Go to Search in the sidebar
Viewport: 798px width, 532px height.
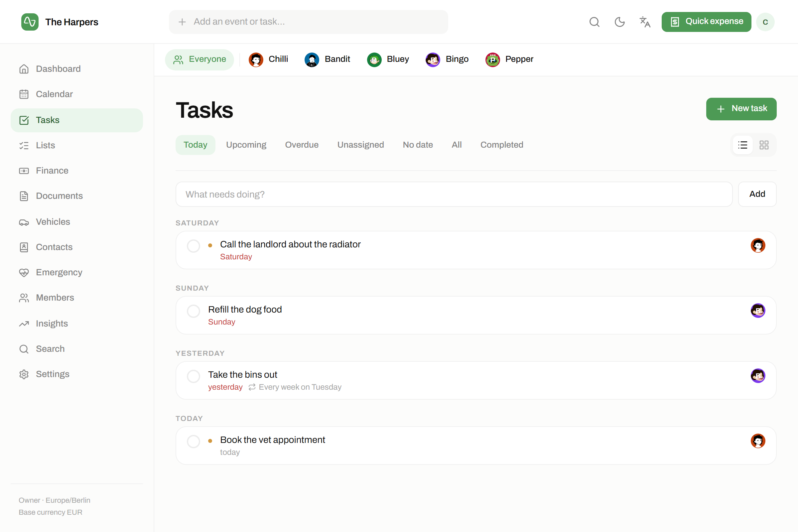click(77, 349)
